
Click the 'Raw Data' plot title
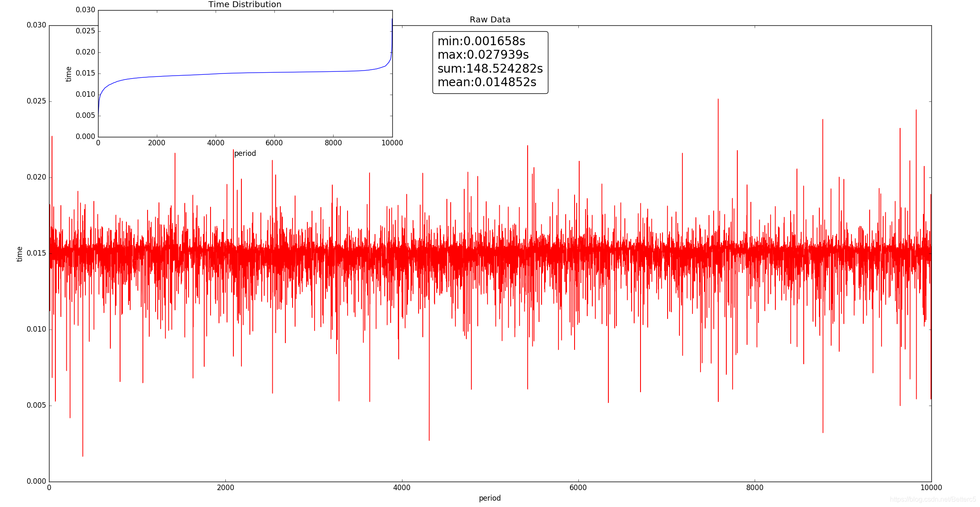490,19
